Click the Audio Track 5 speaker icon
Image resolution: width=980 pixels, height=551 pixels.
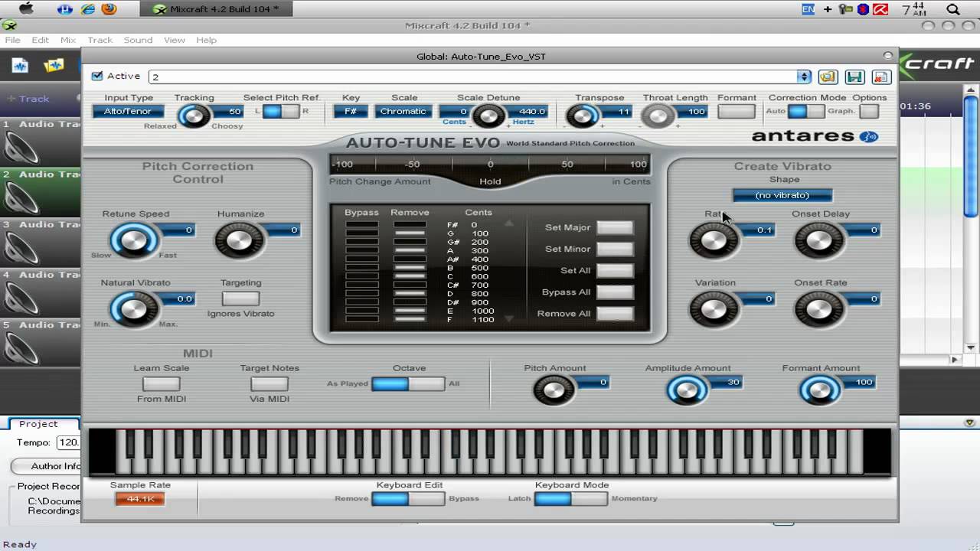[x=21, y=349]
